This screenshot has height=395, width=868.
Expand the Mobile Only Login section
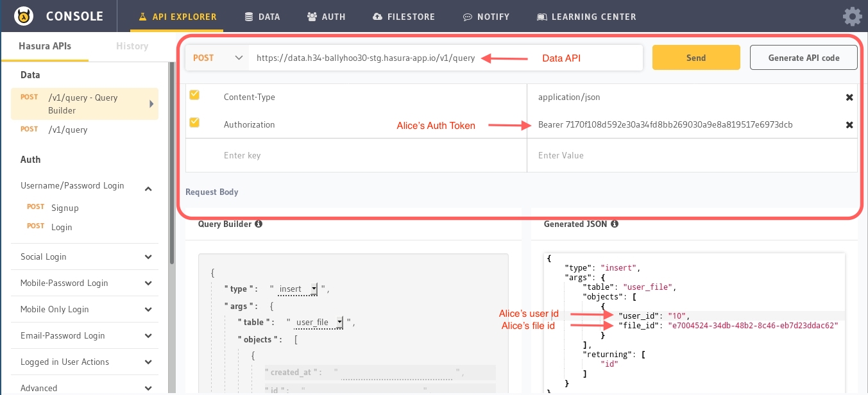[x=148, y=309]
